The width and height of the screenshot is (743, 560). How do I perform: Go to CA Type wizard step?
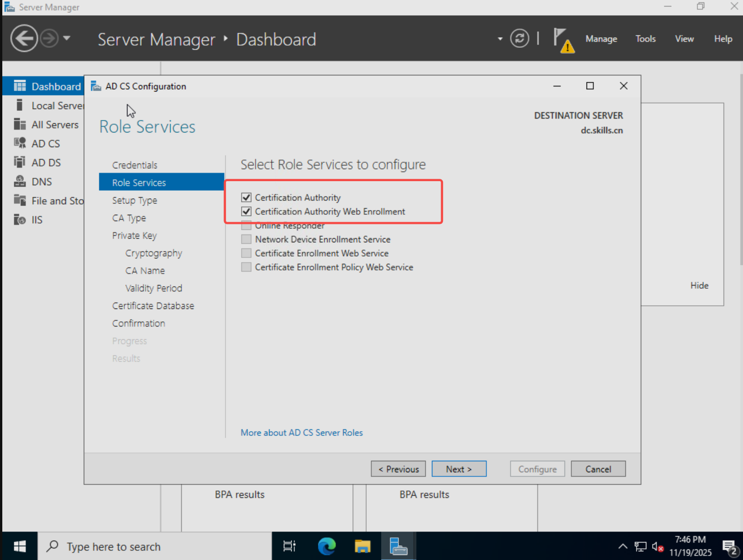(x=129, y=218)
